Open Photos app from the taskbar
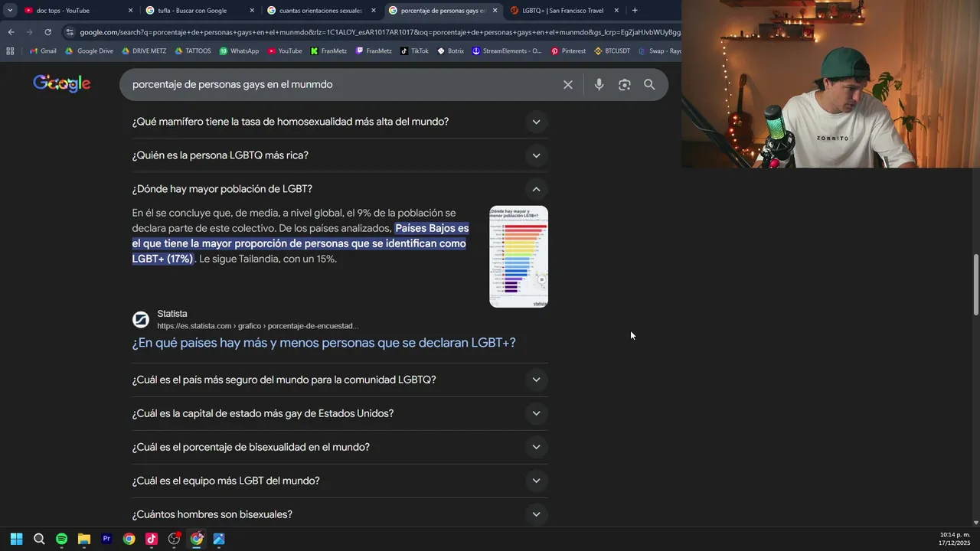 click(x=219, y=539)
